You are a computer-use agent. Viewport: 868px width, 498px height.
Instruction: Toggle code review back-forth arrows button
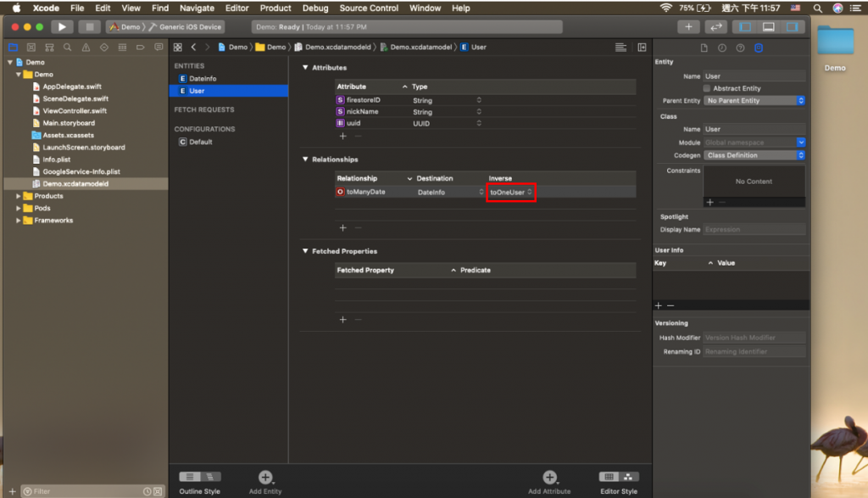pos(715,26)
